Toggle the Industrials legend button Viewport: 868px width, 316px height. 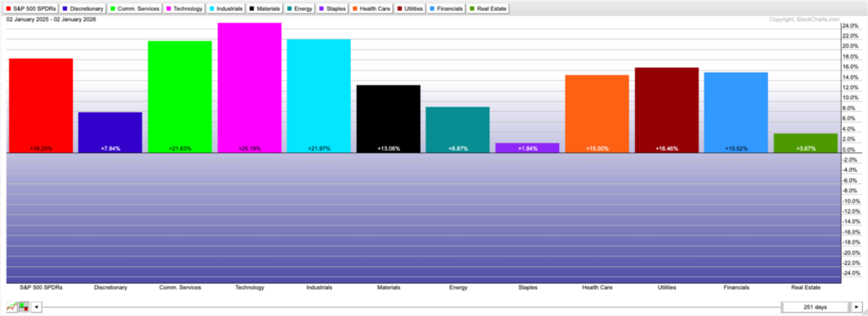226,8
